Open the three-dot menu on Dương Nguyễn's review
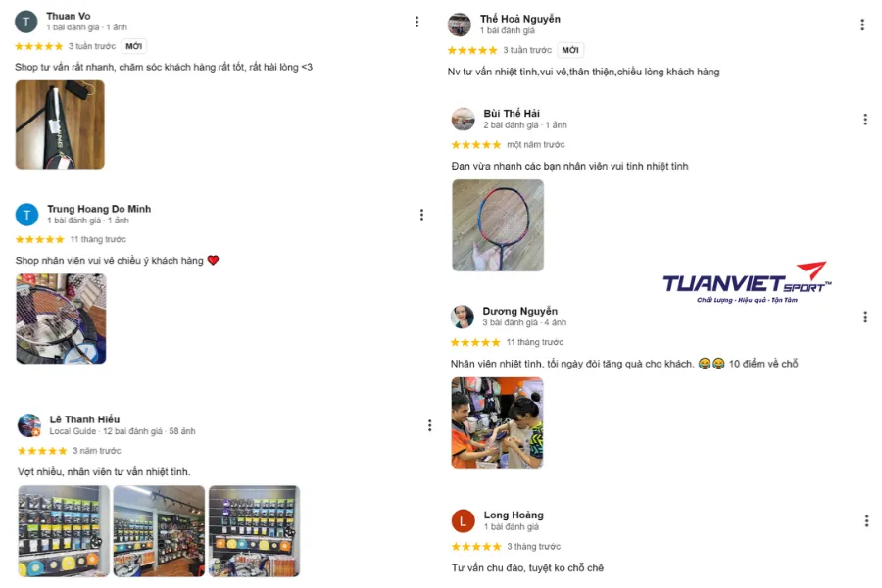 pyautogui.click(x=865, y=317)
